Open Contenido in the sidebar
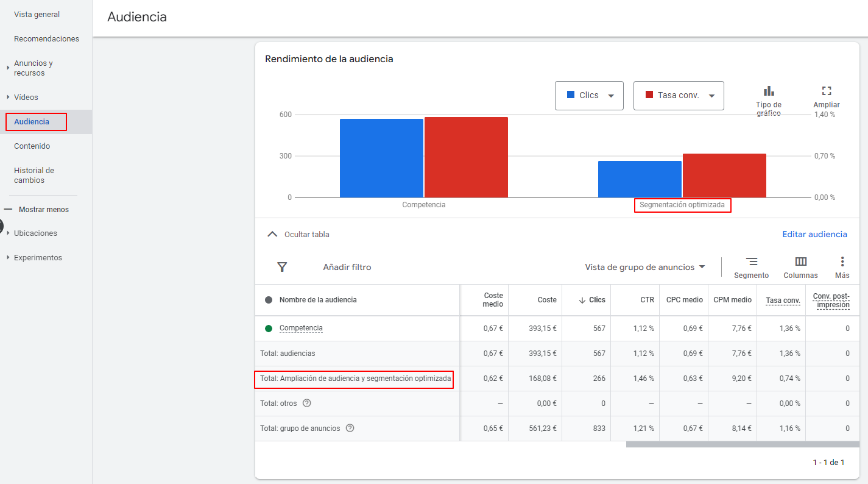The image size is (868, 484). (x=32, y=146)
